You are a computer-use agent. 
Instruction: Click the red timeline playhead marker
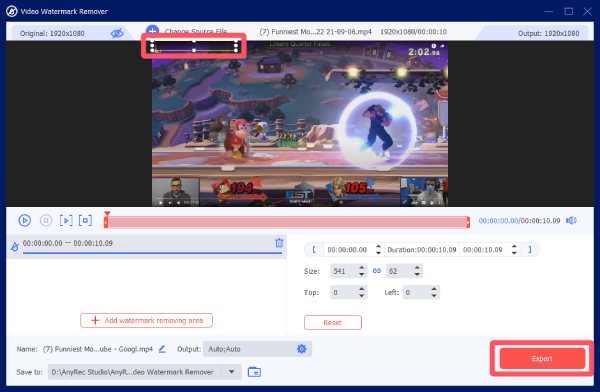point(107,214)
